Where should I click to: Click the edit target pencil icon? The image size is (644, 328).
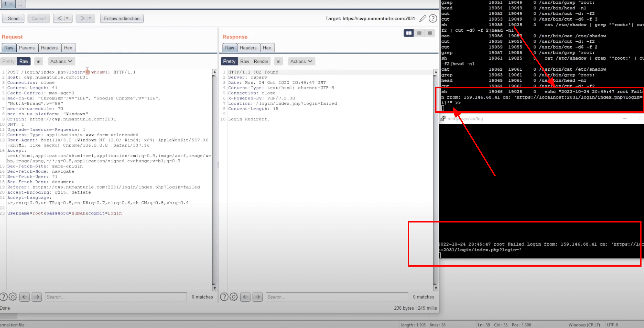click(x=422, y=18)
